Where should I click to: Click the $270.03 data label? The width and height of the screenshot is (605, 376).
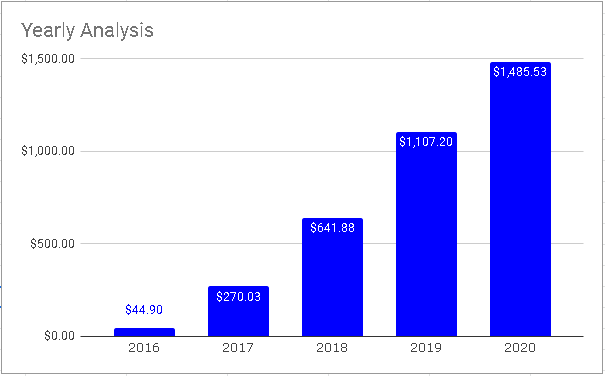[238, 297]
